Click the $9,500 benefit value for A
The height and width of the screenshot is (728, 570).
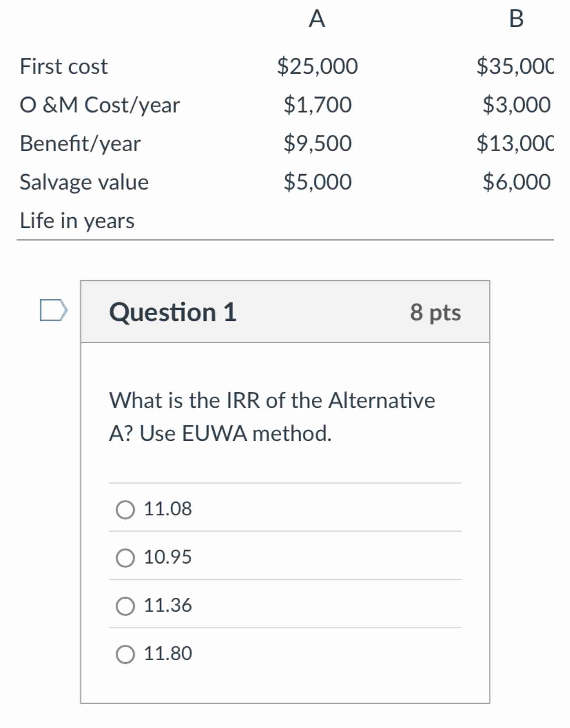point(317,143)
